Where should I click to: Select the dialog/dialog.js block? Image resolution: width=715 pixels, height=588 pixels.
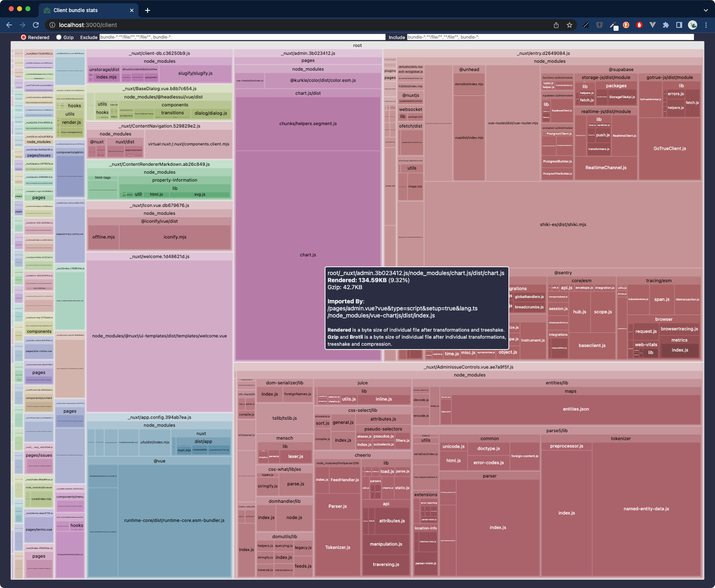point(211,113)
